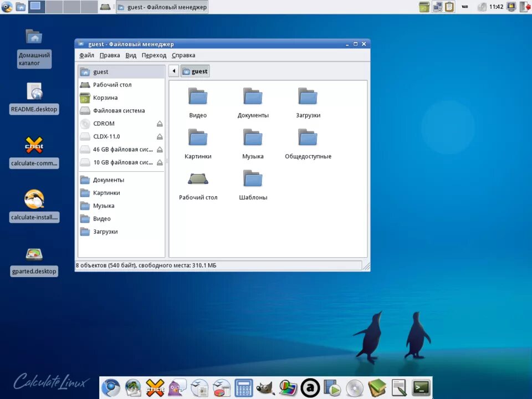Eject the CLDX-11.0 volume
Screen dimensions: 532x399
point(160,136)
